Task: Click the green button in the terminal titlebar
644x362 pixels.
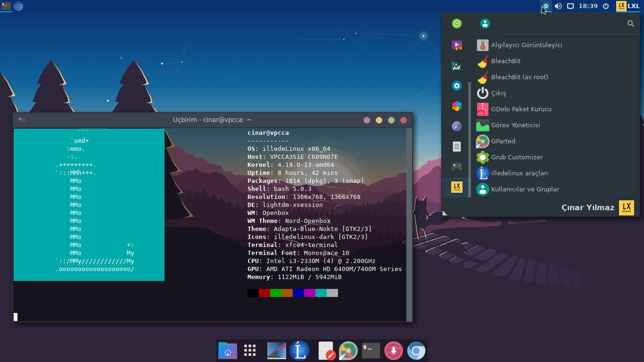Action: point(391,120)
